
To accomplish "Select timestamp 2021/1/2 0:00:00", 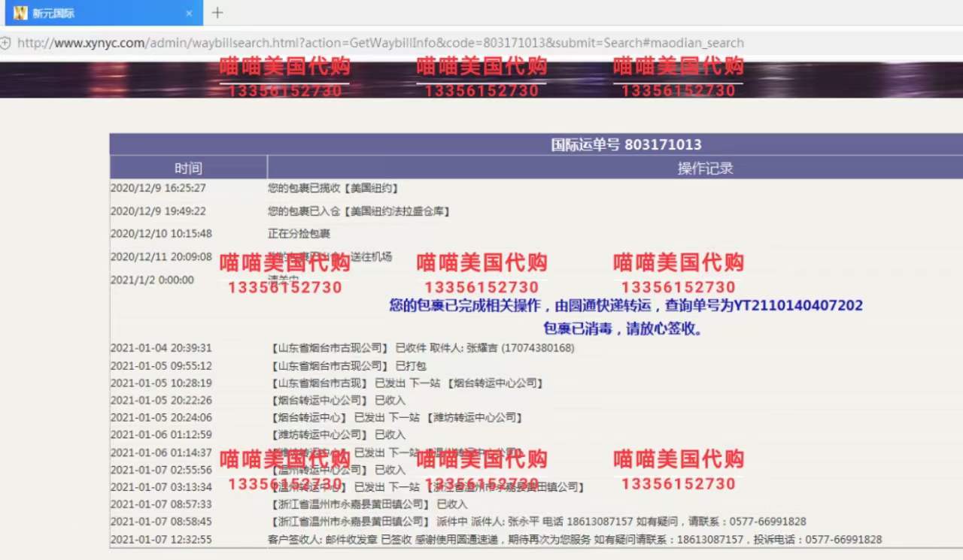I will pyautogui.click(x=152, y=280).
